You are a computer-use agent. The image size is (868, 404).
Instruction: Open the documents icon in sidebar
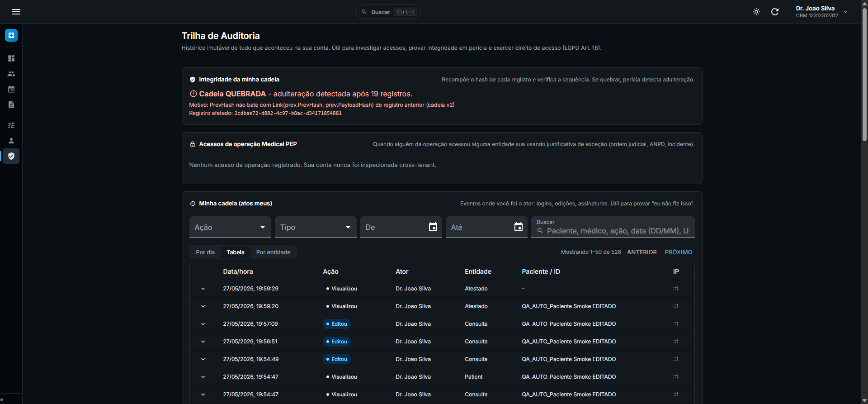click(x=11, y=105)
